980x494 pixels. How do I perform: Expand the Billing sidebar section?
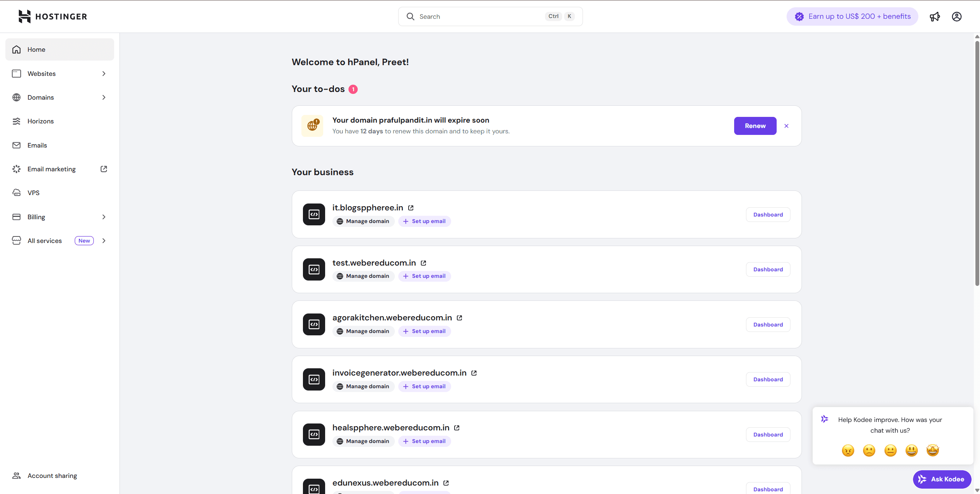(x=104, y=217)
